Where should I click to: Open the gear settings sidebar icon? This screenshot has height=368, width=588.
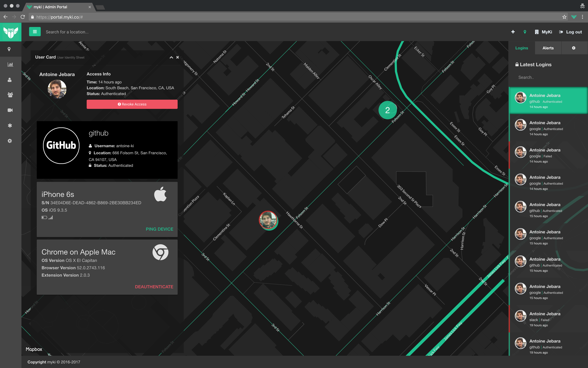point(10,141)
